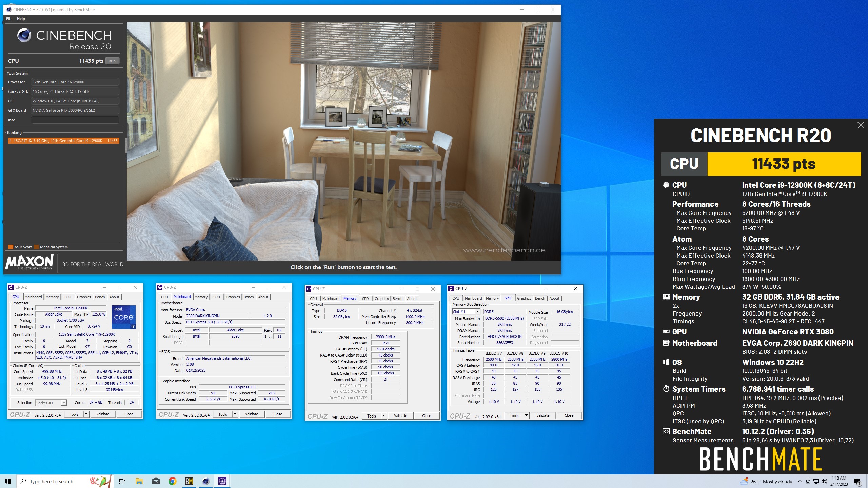Switch to Cinebench via its taskbar icon
868x488 pixels.
click(206, 481)
